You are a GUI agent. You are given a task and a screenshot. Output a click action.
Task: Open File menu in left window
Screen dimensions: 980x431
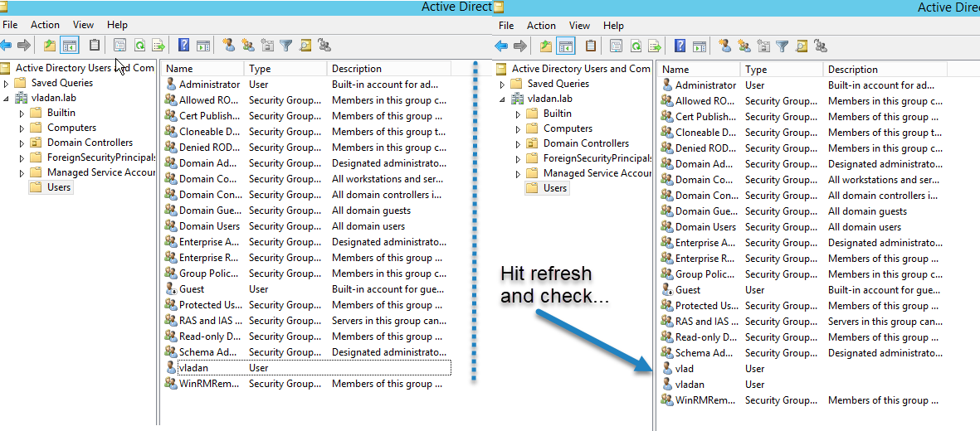(x=10, y=25)
